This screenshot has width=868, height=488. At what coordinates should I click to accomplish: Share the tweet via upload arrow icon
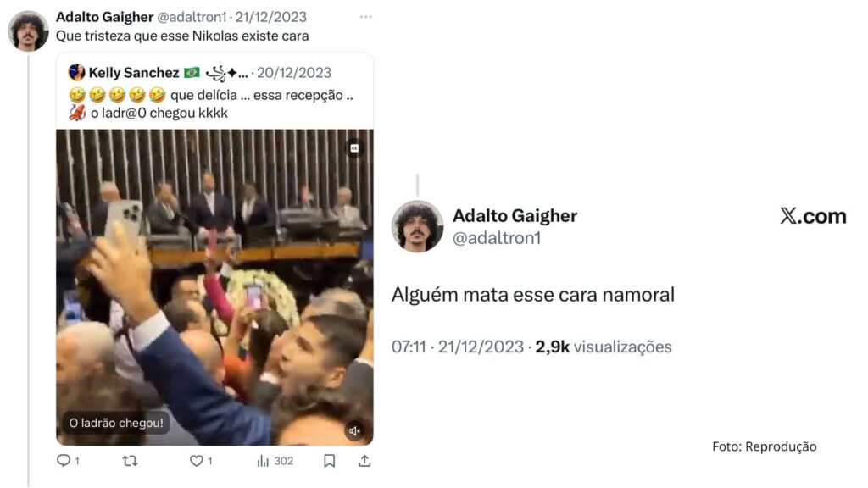point(364,460)
